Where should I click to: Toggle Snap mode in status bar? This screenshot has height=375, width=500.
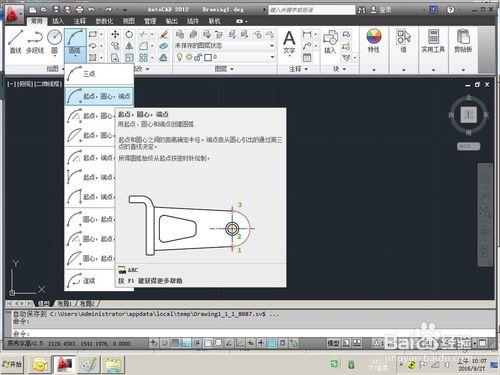coord(165,343)
